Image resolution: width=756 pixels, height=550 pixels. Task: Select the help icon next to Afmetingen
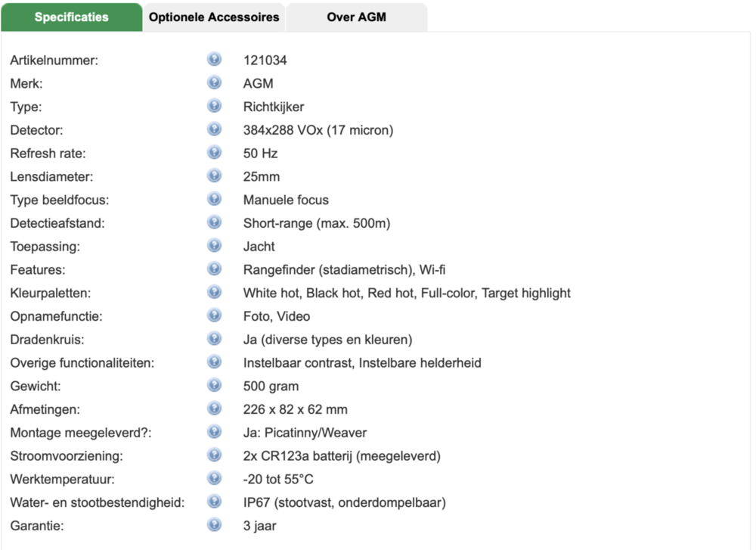(214, 409)
